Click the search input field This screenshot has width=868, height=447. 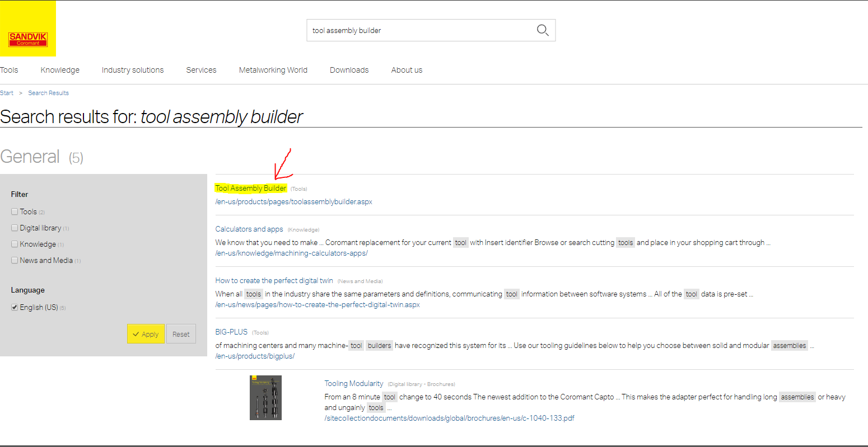tap(420, 31)
